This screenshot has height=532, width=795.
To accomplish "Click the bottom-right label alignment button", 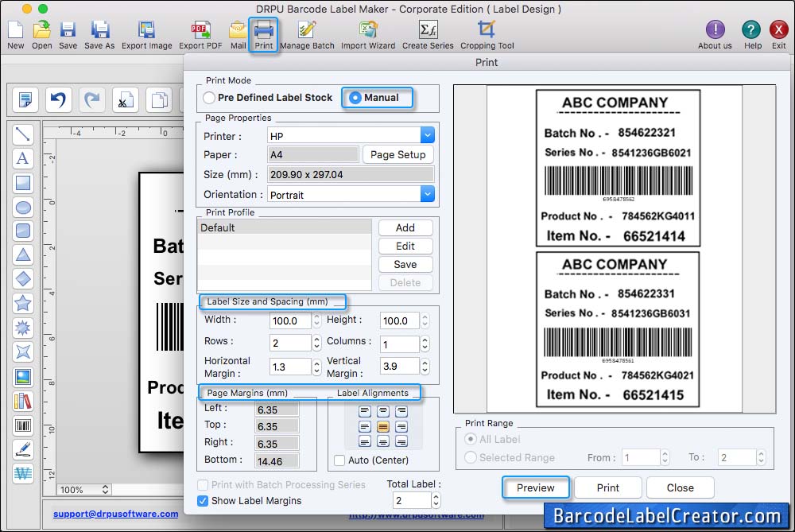I will [x=401, y=441].
